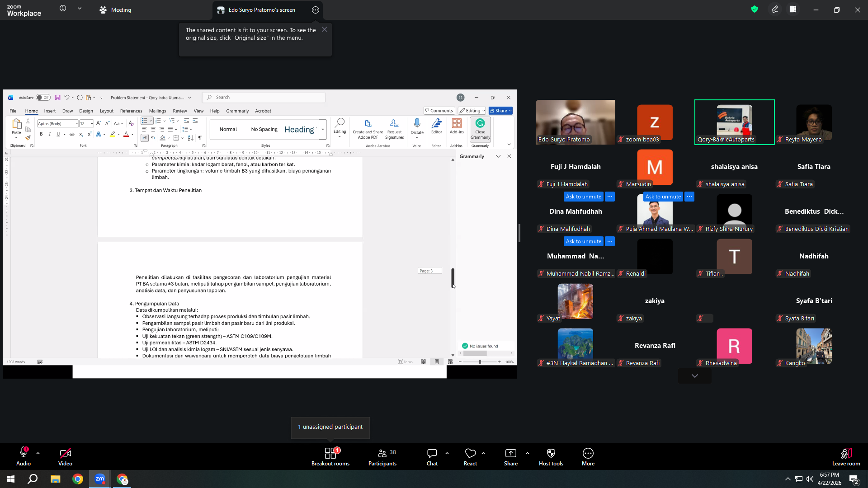Open the References tab in Word
This screenshot has height=488, width=868.
click(131, 111)
